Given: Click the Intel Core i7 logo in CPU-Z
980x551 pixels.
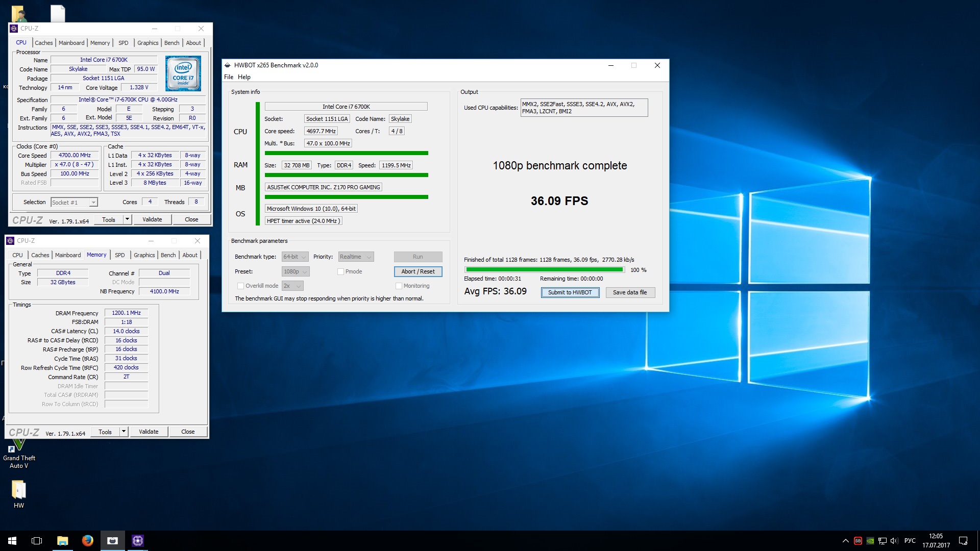Looking at the screenshot, I should 184,73.
